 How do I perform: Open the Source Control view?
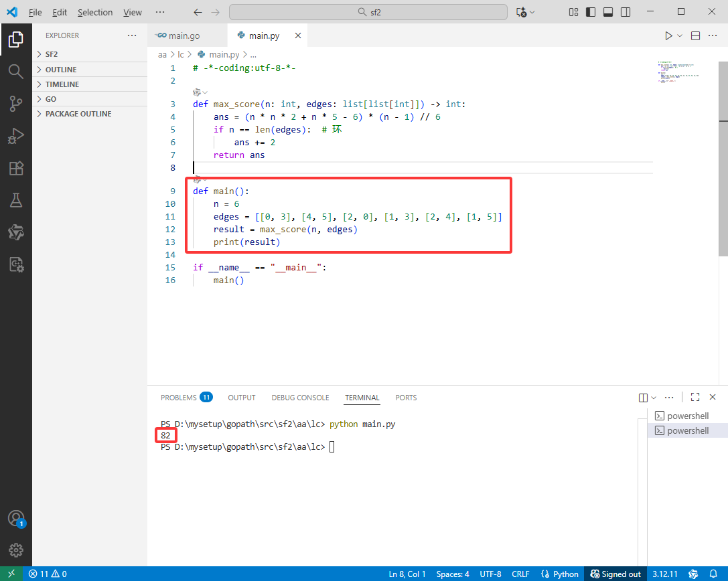pos(16,104)
